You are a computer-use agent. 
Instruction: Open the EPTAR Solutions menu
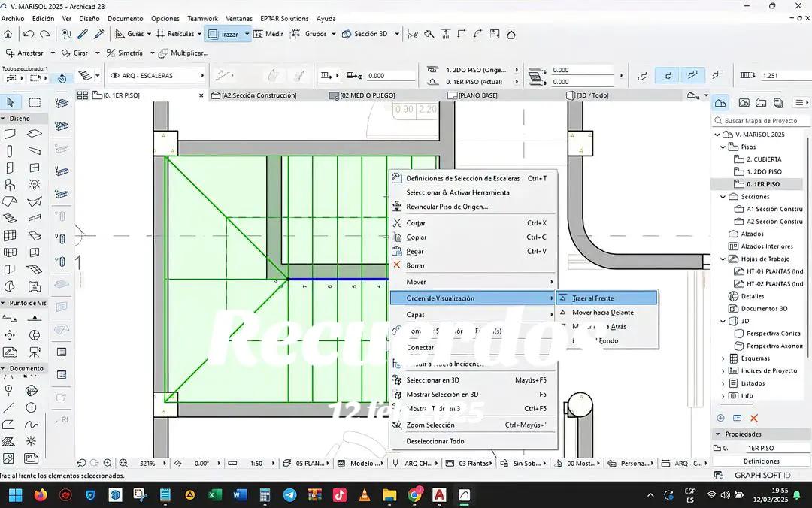(284, 18)
